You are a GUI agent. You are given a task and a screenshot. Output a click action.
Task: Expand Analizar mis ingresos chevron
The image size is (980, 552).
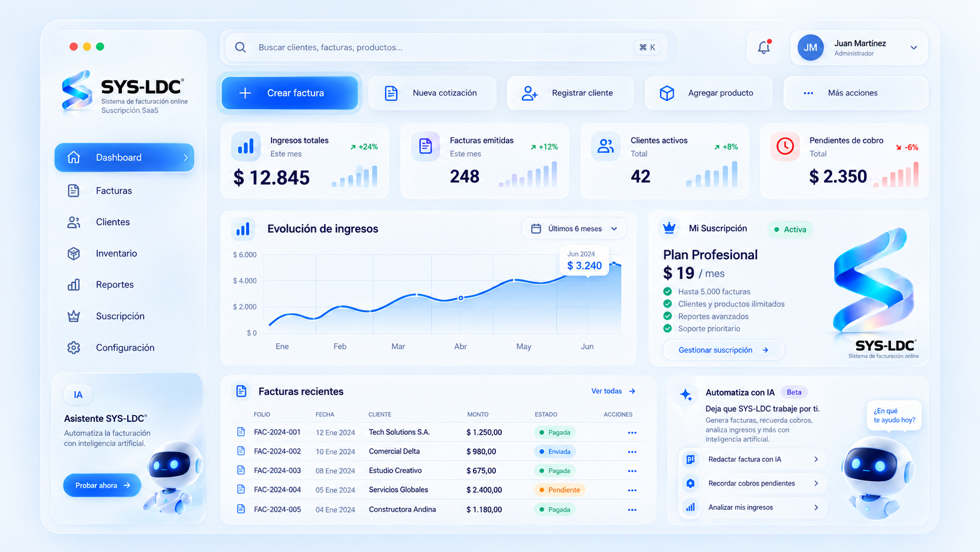pos(816,507)
